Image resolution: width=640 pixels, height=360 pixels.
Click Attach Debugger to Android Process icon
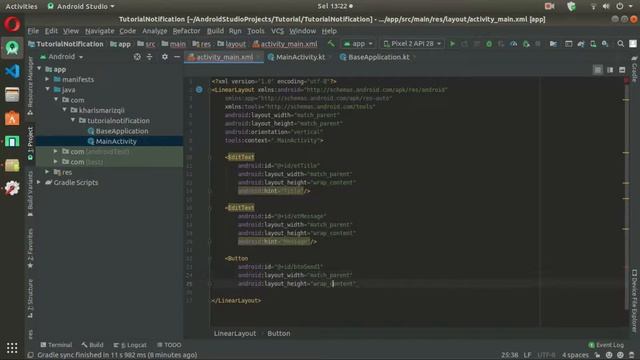[x=527, y=44]
